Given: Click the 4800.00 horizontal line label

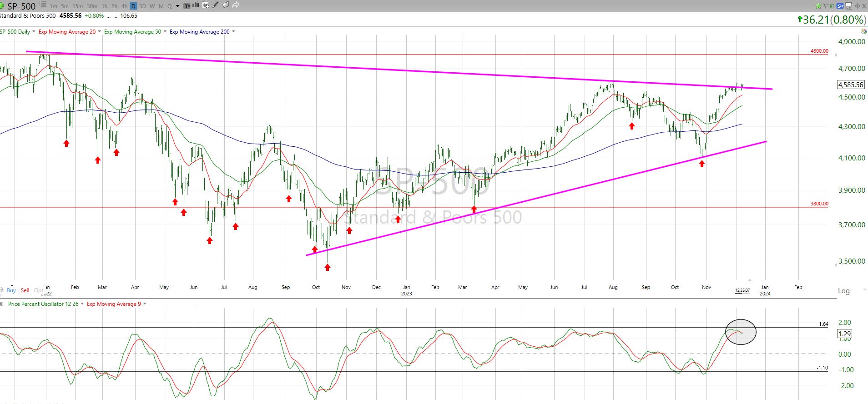Looking at the screenshot, I should (819, 51).
